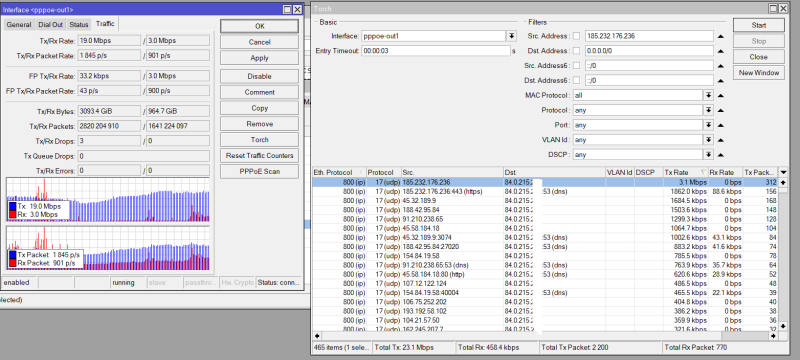
Task: Open the Torch Interface dropdown
Action: point(511,36)
